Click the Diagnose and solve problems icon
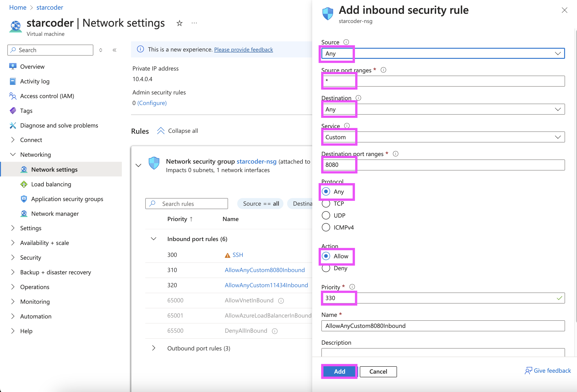This screenshot has height=392, width=577. [x=13, y=125]
